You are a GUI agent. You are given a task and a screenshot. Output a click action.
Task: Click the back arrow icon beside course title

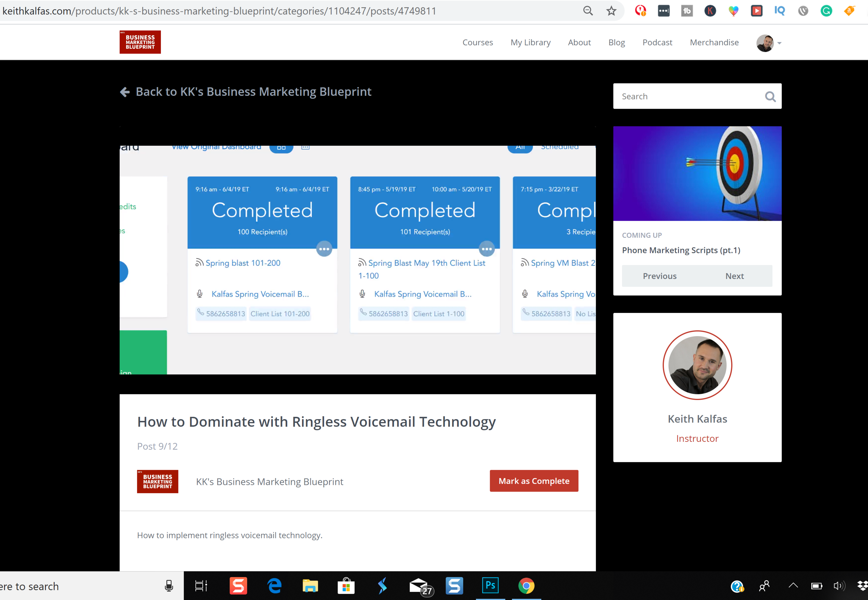(x=125, y=92)
